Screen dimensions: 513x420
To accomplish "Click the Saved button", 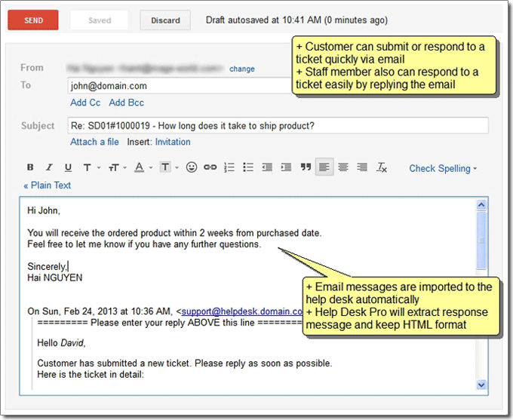I will pyautogui.click(x=100, y=20).
